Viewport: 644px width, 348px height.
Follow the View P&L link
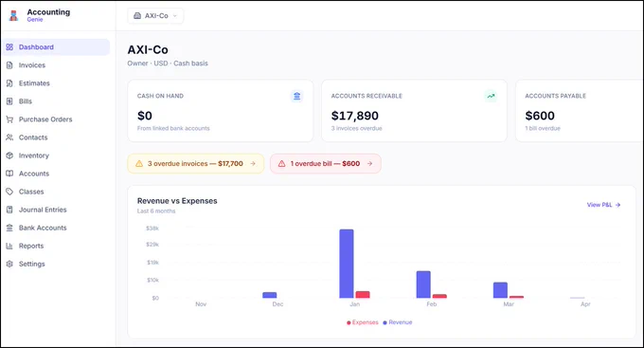tap(603, 205)
